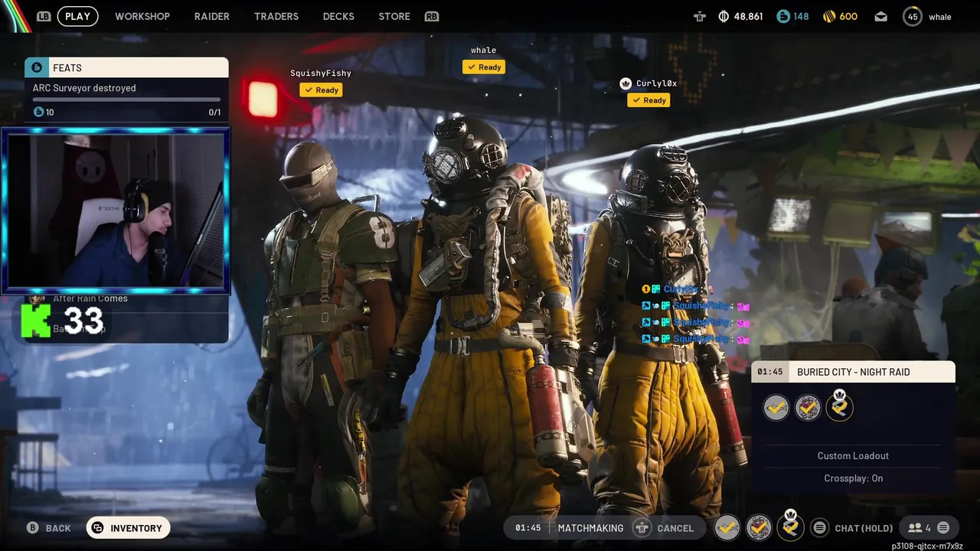Click the streamer webcam overlay
Viewport: 980px width, 551px height.
116,210
